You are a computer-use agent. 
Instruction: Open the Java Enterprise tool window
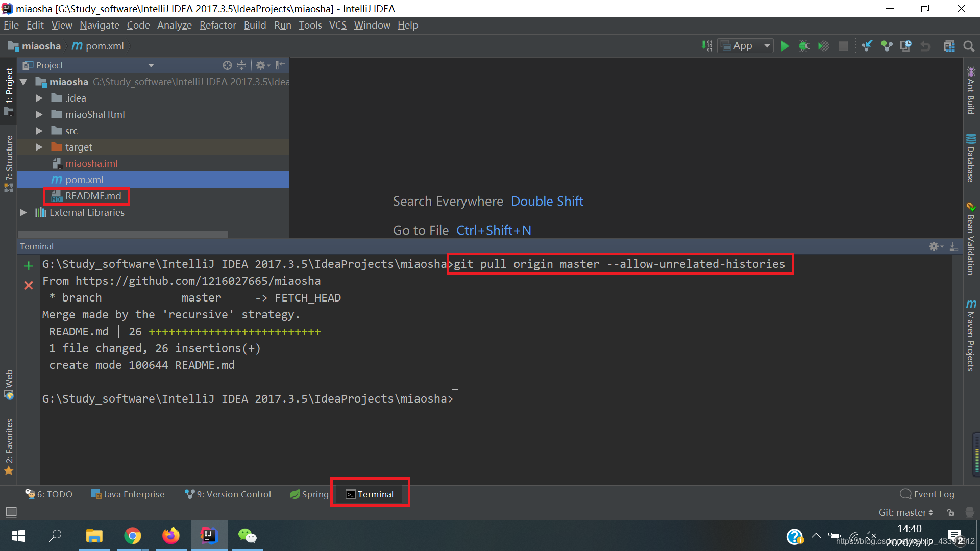coord(128,494)
